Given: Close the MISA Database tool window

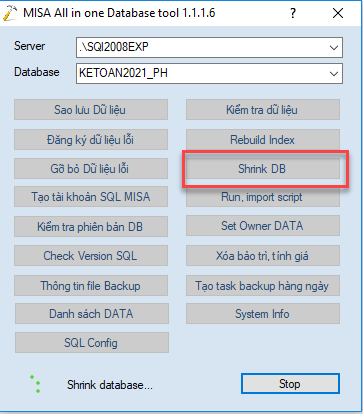Looking at the screenshot, I should click(x=338, y=13).
